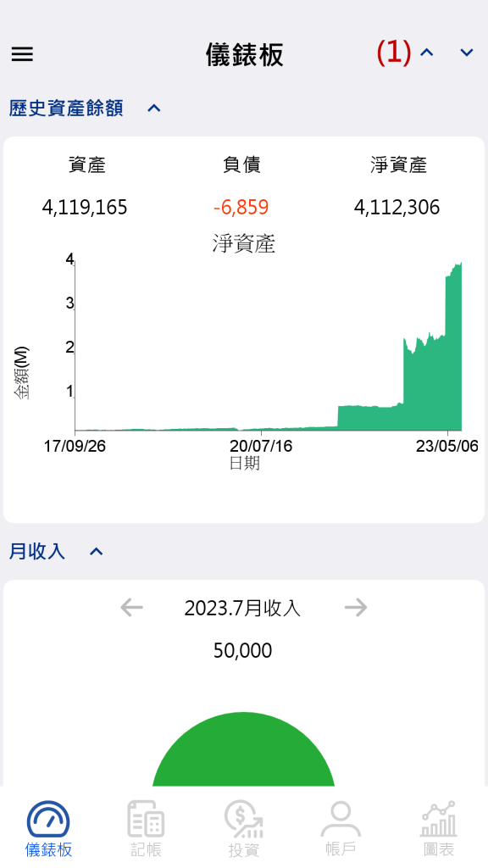Open the 投資 investment icon
The image size is (488, 868).
(x=244, y=820)
